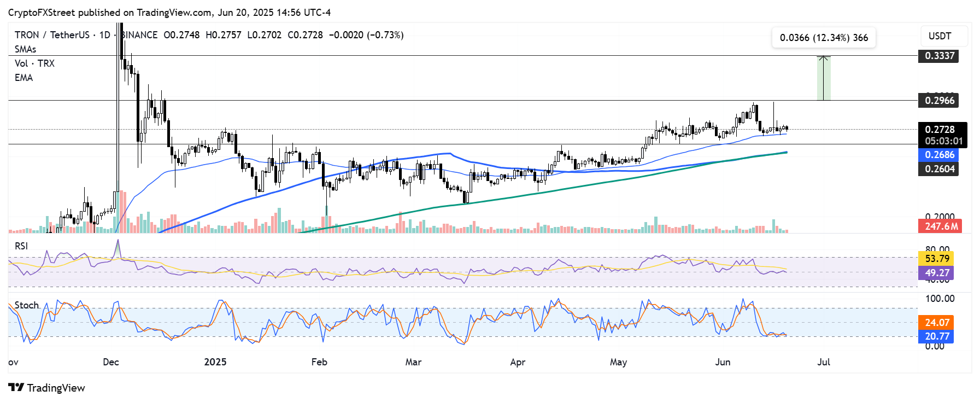Screen dimensions: 980x402
Task: Open the RSI pane legend
Action: point(21,246)
